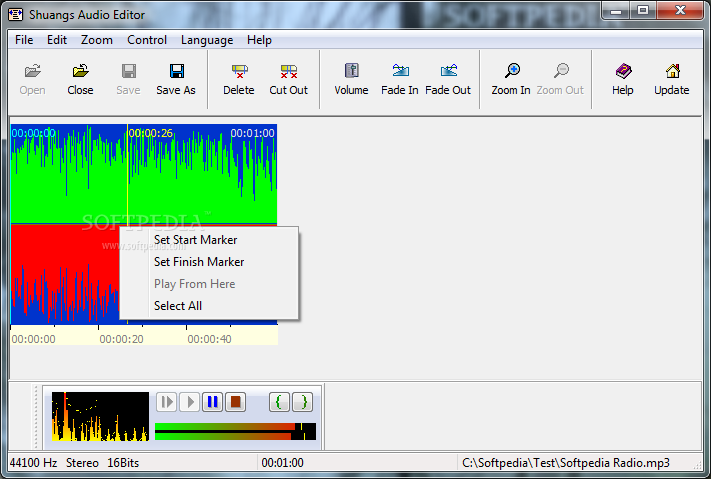This screenshot has width=711, height=479.
Task: Click the 16Bits status bar text
Action: coord(123,463)
